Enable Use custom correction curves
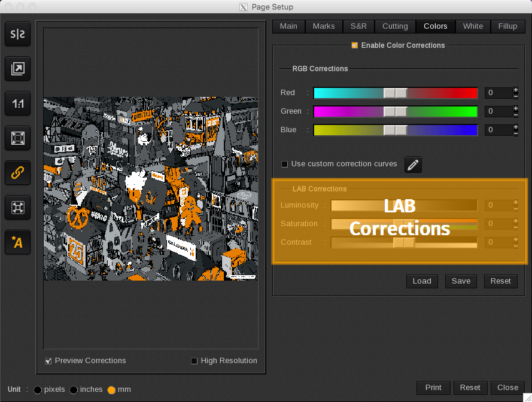Screen dimensions: 532x402 (284, 164)
